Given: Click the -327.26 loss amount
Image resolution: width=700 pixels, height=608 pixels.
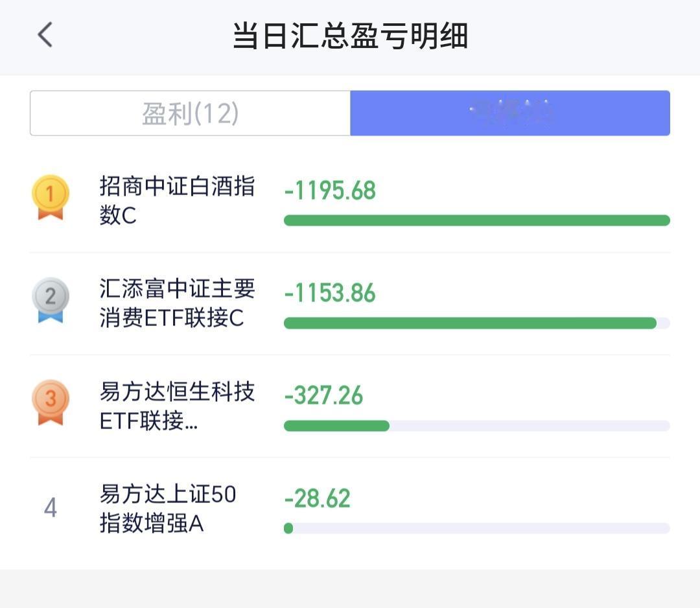Looking at the screenshot, I should click(323, 396).
